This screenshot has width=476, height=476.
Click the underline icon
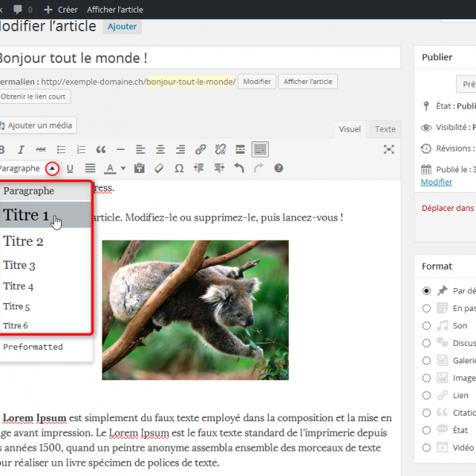click(x=70, y=168)
